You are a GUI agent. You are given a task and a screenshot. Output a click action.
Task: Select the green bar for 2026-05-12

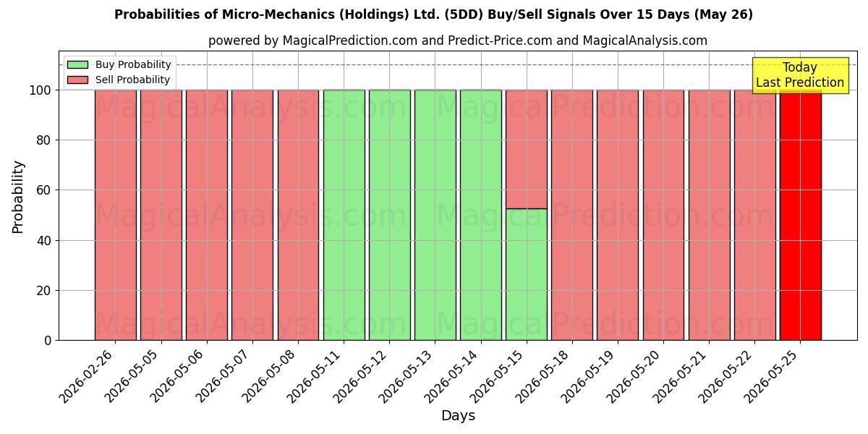[x=389, y=215]
